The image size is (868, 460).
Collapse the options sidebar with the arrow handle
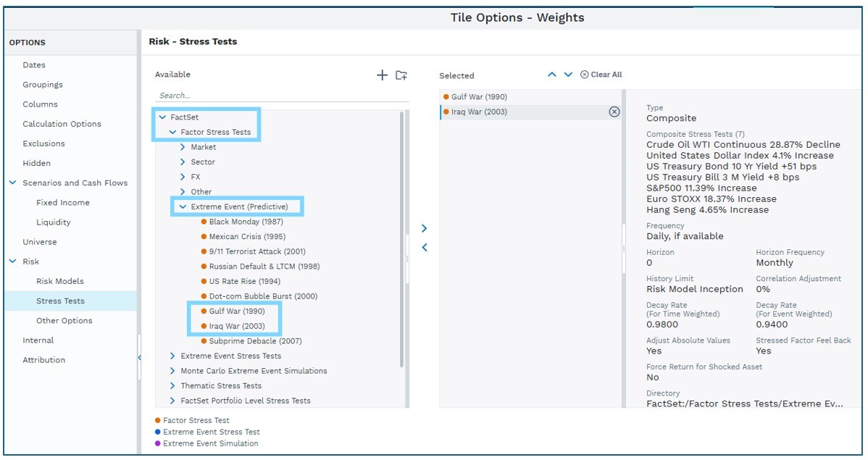pyautogui.click(x=139, y=357)
